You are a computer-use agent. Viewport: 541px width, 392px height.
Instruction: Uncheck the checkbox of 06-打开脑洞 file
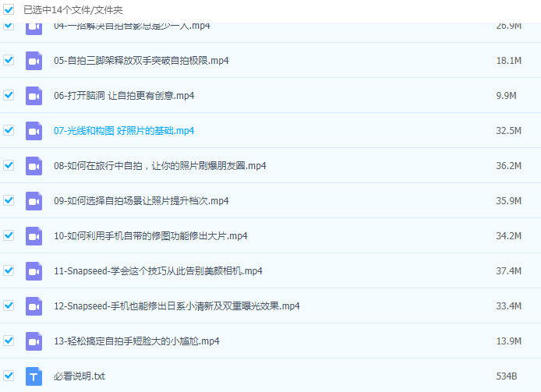(x=9, y=95)
